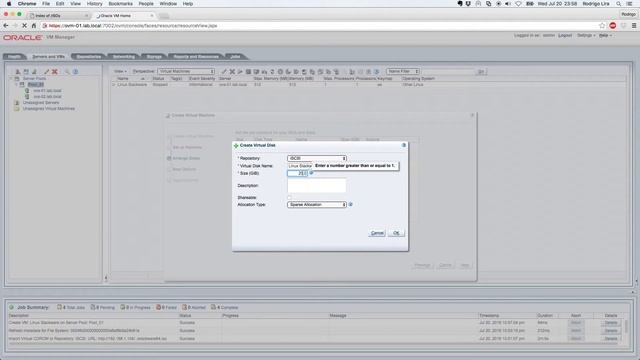
Task: Click the Start arrow icon in VM toolbar
Action: (240, 71)
